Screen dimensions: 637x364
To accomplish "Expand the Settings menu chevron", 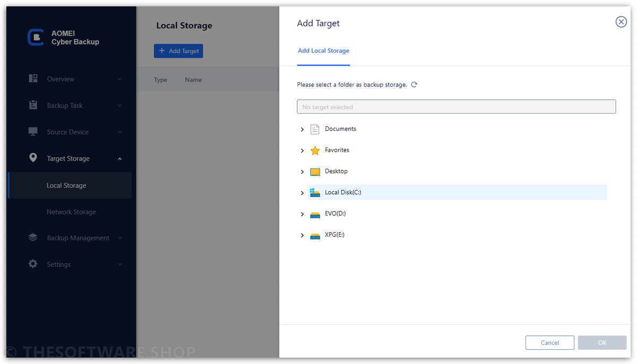I will coord(119,264).
